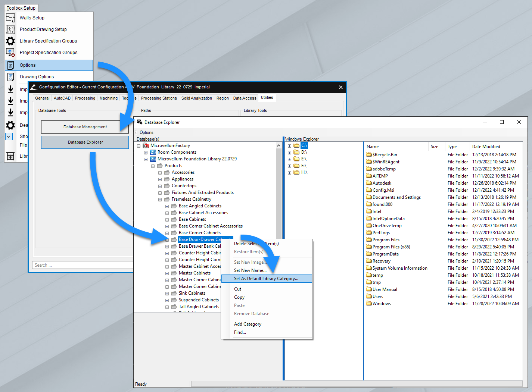Choose Set As Default Library Category
The image size is (532, 392).
[267, 279]
